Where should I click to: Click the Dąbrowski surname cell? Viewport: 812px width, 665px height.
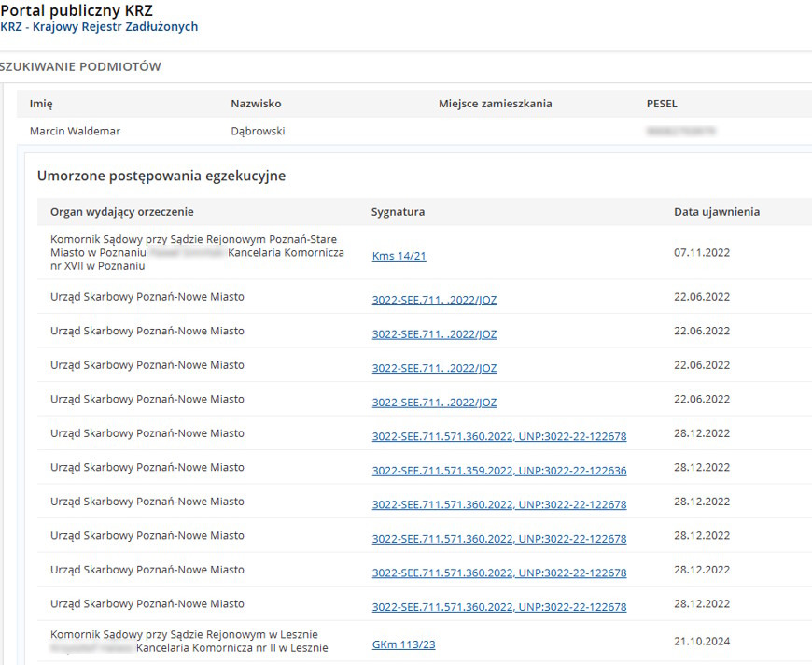pyautogui.click(x=258, y=132)
